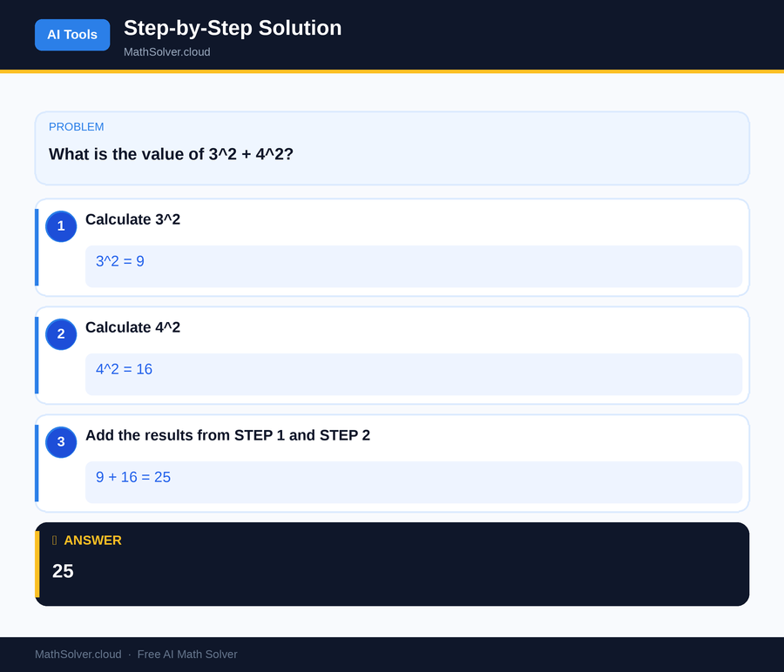Click the yellow divider below the header

click(x=392, y=71)
